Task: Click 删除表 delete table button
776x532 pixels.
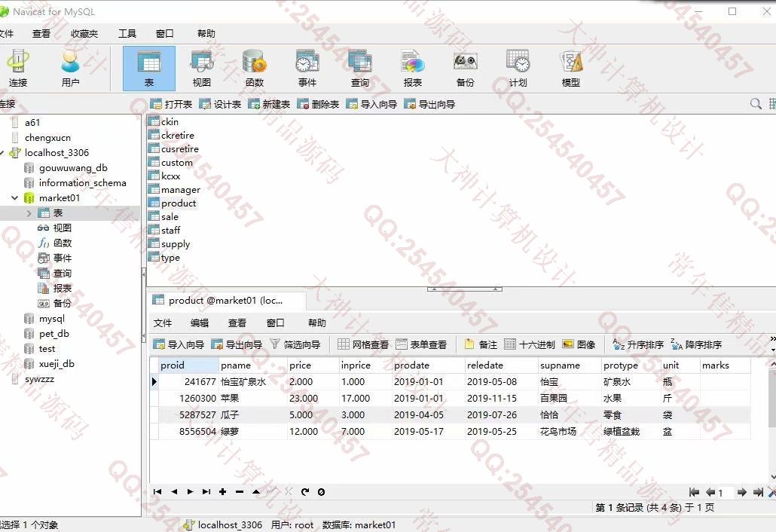Action: (318, 104)
